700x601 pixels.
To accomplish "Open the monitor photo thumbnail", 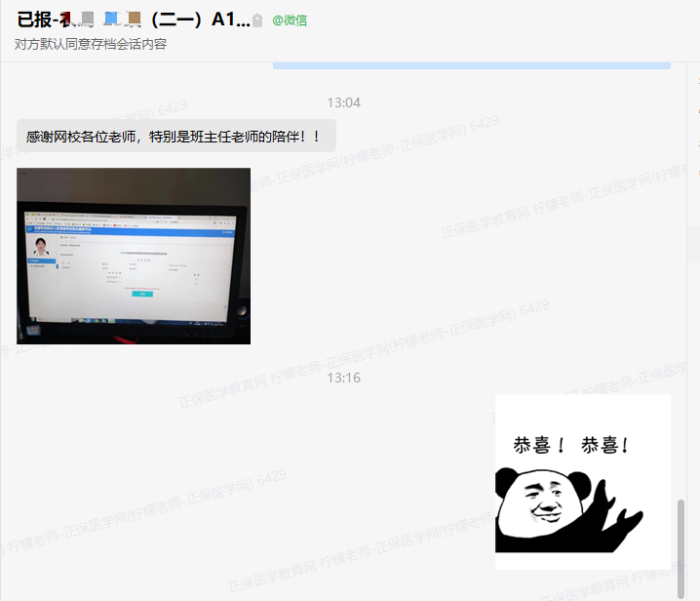I will point(134,256).
